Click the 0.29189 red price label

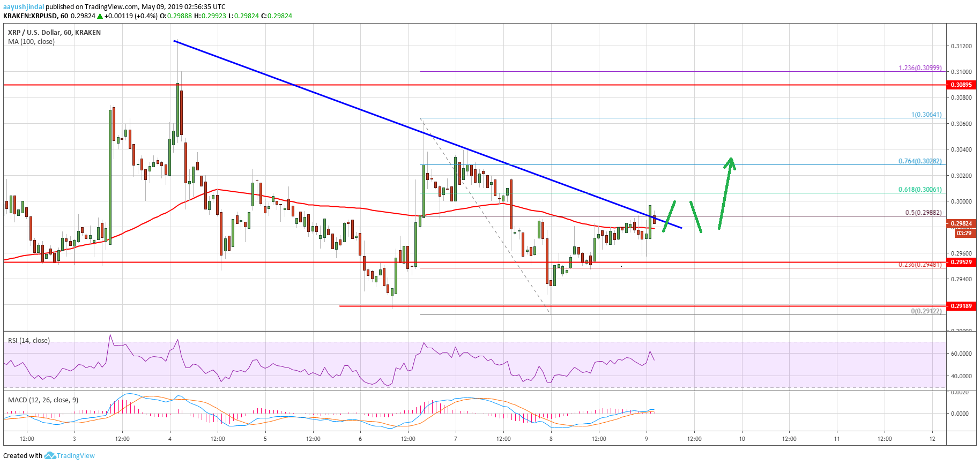(962, 306)
